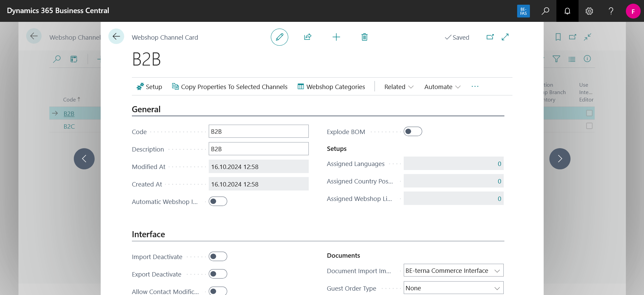Open the Assigned Country Postings count
This screenshot has width=644, height=295.
[453, 181]
